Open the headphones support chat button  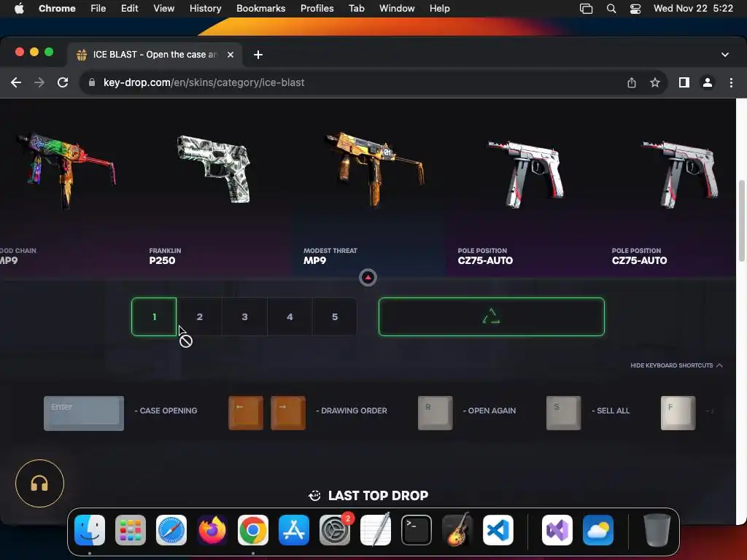[x=39, y=483]
